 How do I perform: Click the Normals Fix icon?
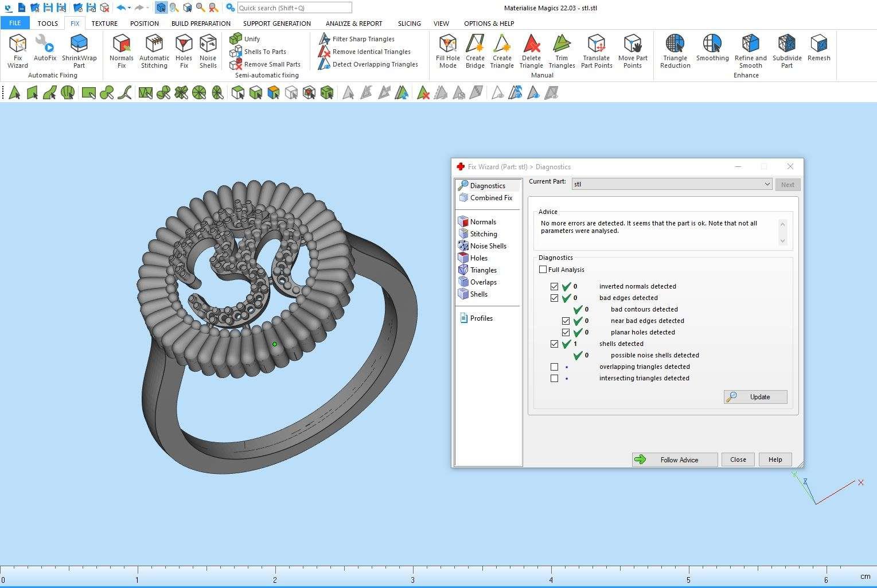pos(121,50)
